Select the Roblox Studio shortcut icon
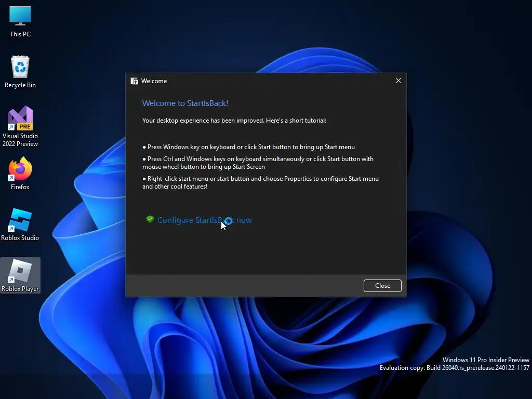 tap(20, 224)
